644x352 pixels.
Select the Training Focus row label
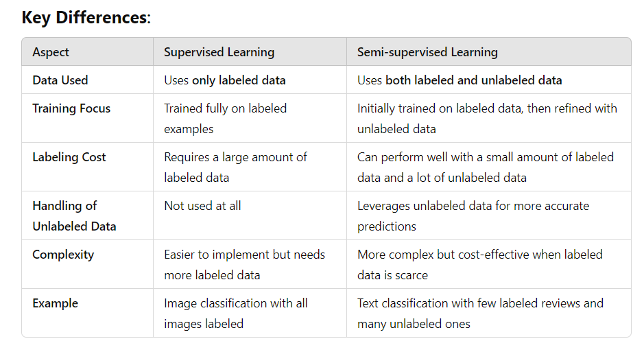click(71, 108)
